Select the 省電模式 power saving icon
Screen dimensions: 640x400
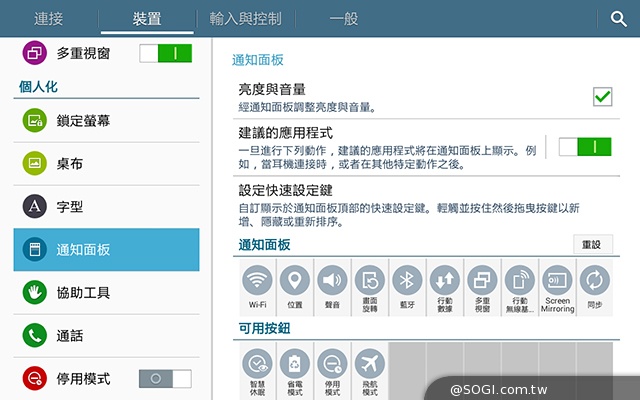click(x=295, y=364)
